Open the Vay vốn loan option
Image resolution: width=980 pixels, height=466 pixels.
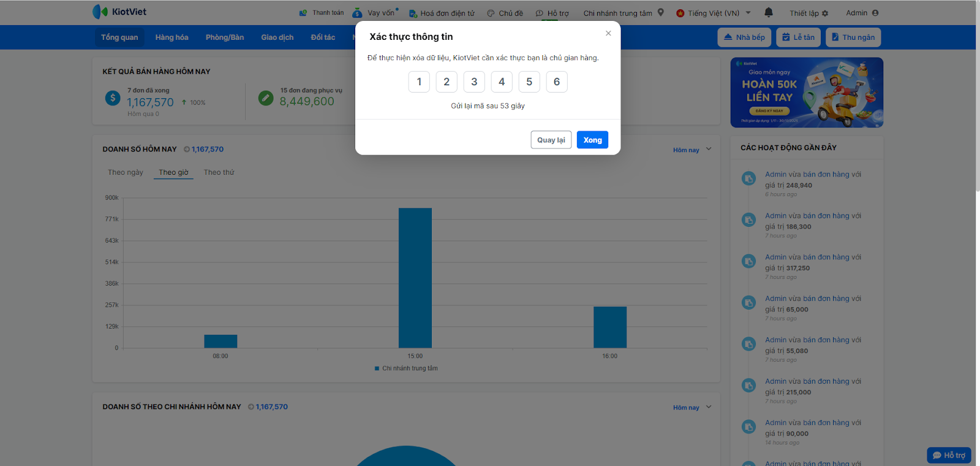[x=375, y=13]
